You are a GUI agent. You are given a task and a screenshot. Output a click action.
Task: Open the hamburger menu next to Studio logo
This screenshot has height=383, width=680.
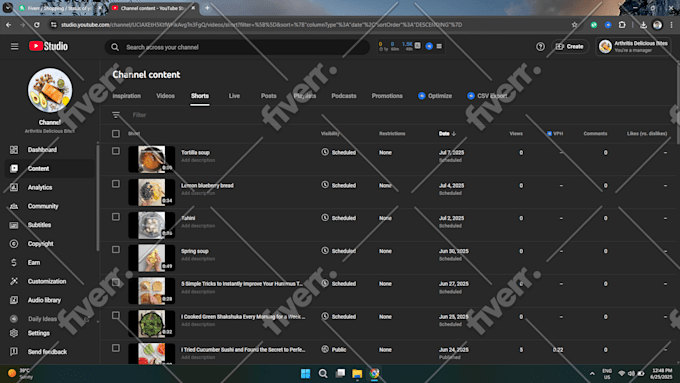coord(14,46)
